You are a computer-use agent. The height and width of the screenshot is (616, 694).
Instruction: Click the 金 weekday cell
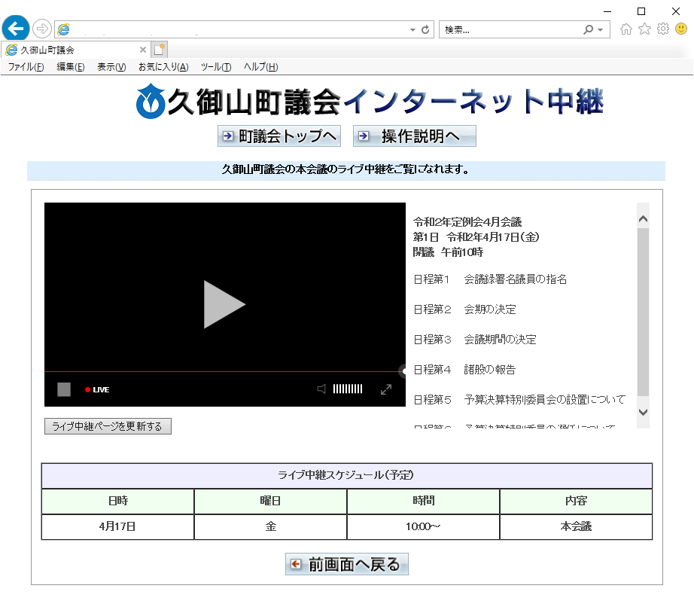pos(270,526)
